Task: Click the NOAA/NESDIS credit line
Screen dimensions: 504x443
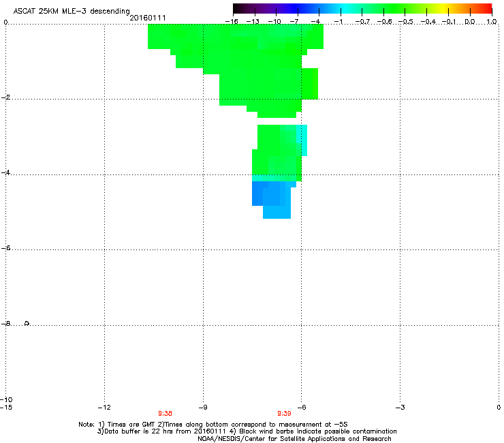Action: (x=294, y=439)
